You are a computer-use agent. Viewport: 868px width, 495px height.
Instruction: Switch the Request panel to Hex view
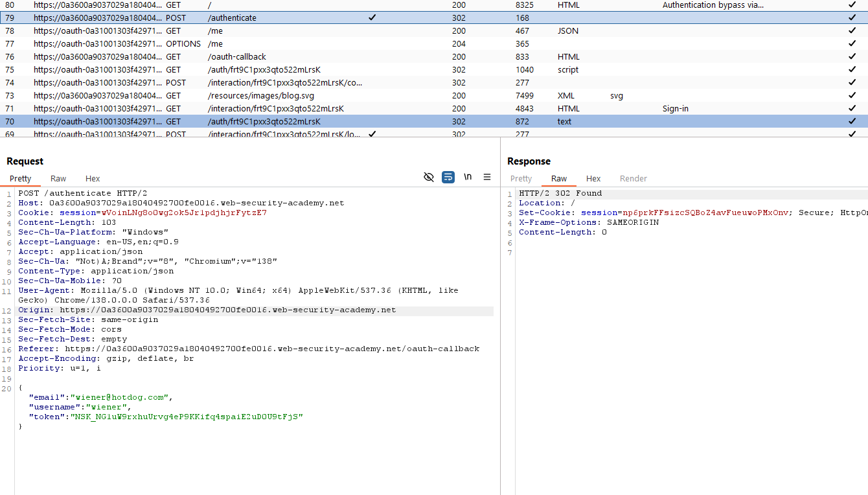[92, 178]
